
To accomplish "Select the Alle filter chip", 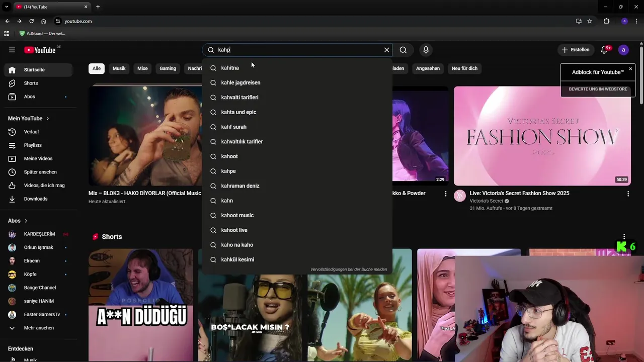I will (x=96, y=68).
